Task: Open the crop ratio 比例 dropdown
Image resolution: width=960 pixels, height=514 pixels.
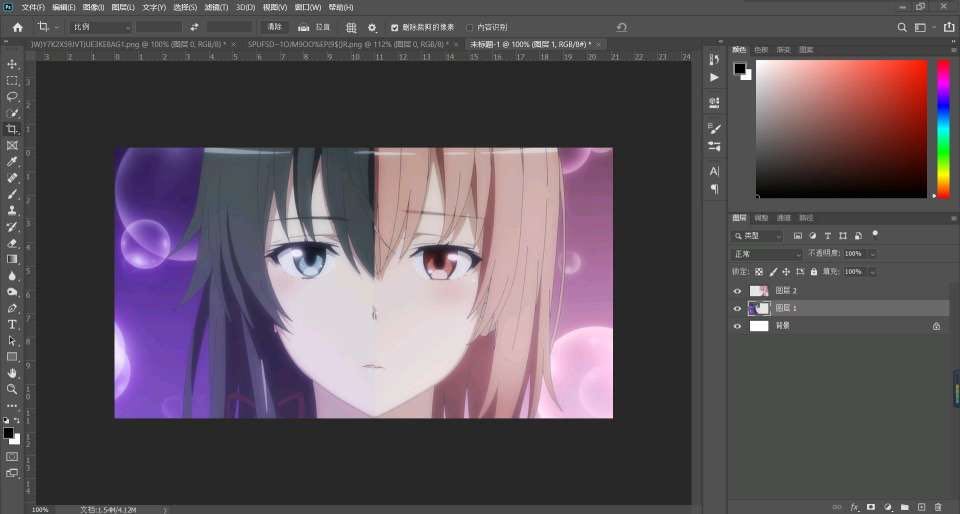Action: click(x=100, y=28)
